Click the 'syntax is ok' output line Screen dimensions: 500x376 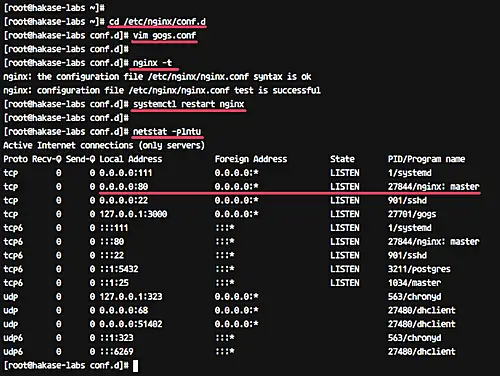click(157, 77)
